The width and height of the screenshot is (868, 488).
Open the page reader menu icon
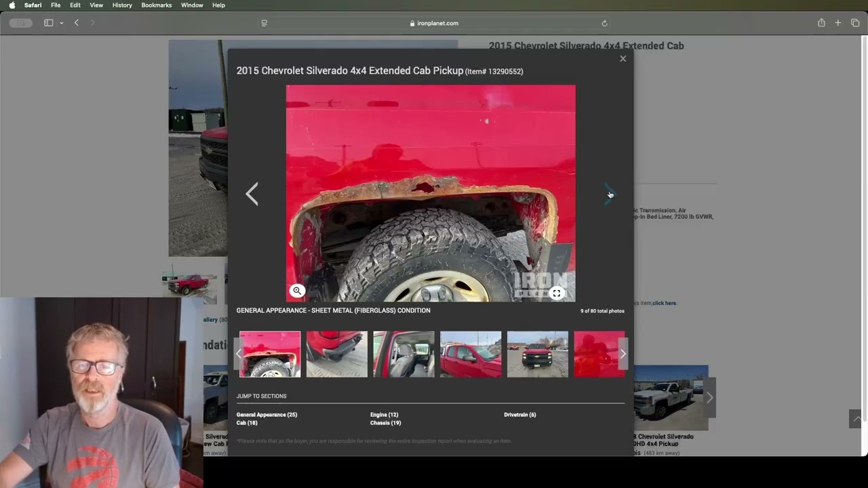tap(264, 23)
